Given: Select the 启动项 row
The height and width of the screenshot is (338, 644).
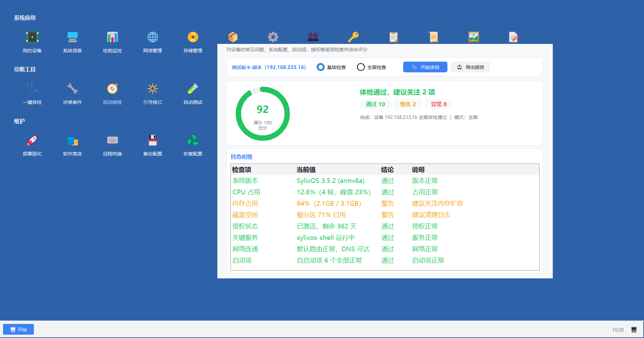Looking at the screenshot, I should (x=385, y=261).
